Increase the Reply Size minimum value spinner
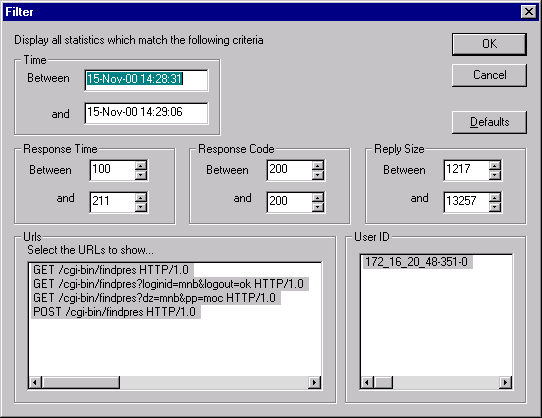The image size is (542, 418). 495,165
